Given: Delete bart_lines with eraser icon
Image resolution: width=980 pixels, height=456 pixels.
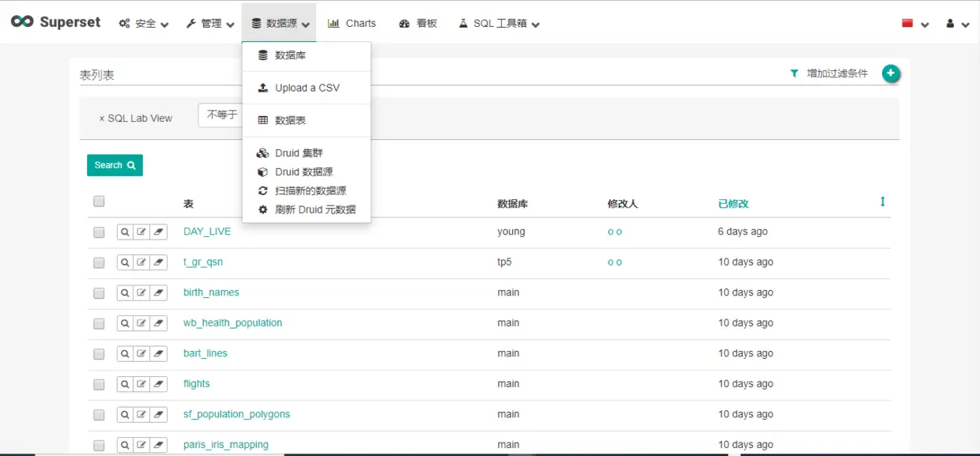Looking at the screenshot, I should 159,353.
